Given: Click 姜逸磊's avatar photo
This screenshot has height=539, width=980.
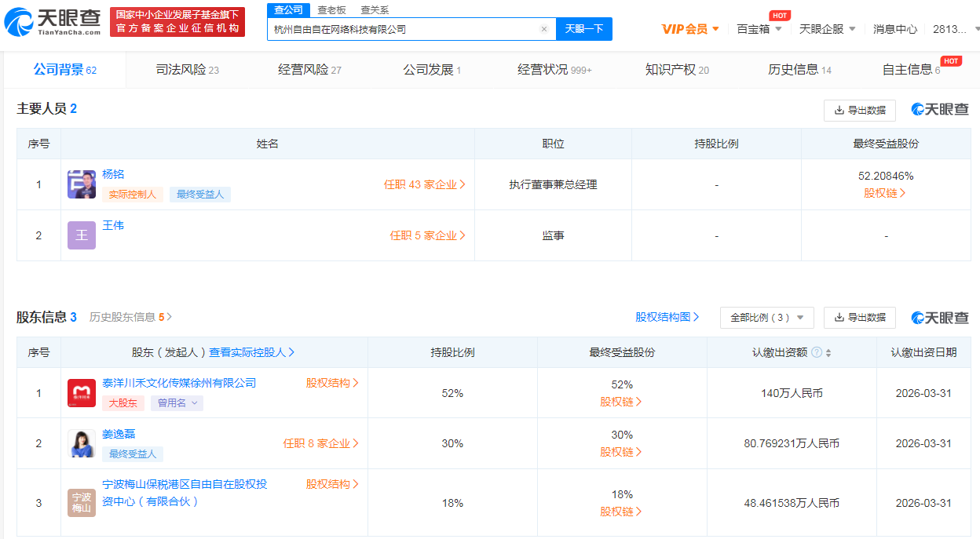Looking at the screenshot, I should tap(82, 444).
